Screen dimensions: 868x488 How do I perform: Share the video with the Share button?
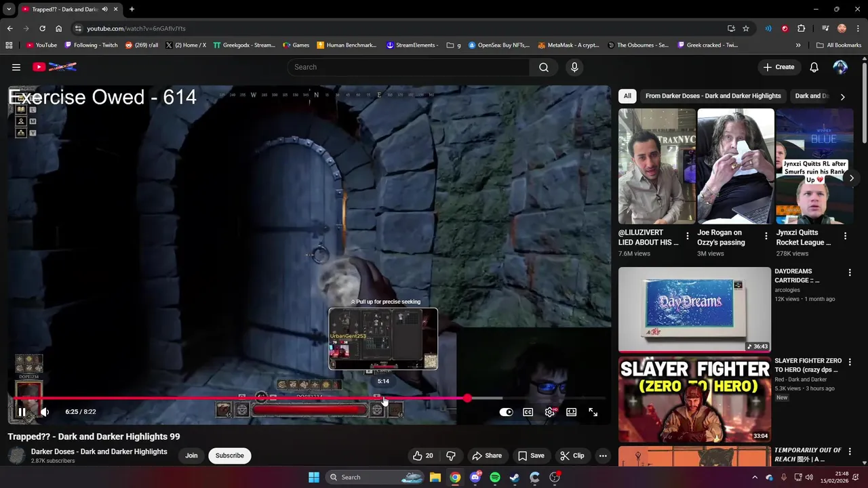[487, 455]
